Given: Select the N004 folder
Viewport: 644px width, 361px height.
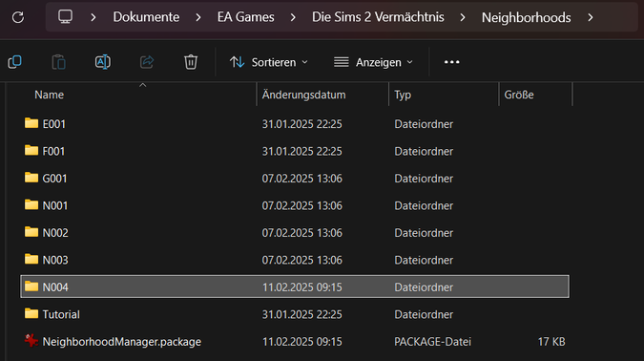Looking at the screenshot, I should [295, 287].
